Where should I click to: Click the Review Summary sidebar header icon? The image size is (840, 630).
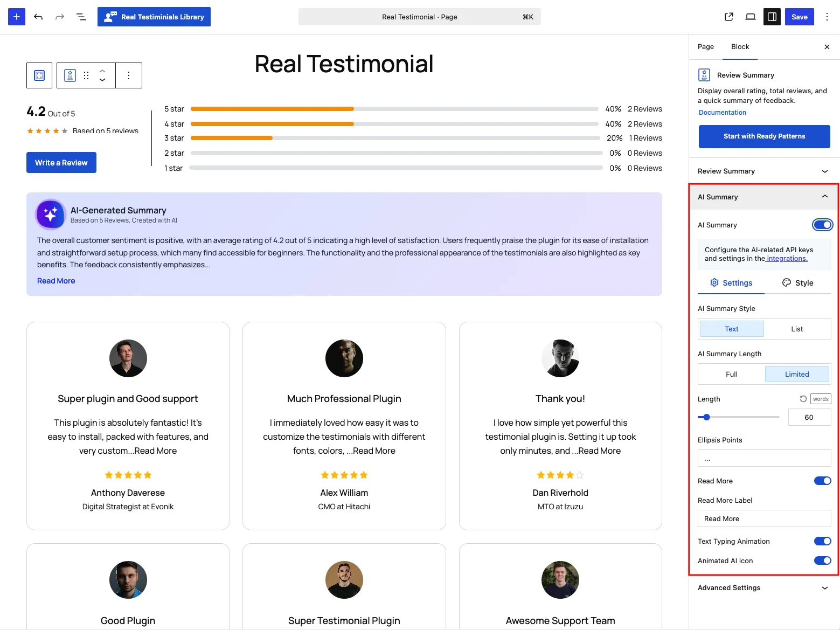[x=704, y=75]
